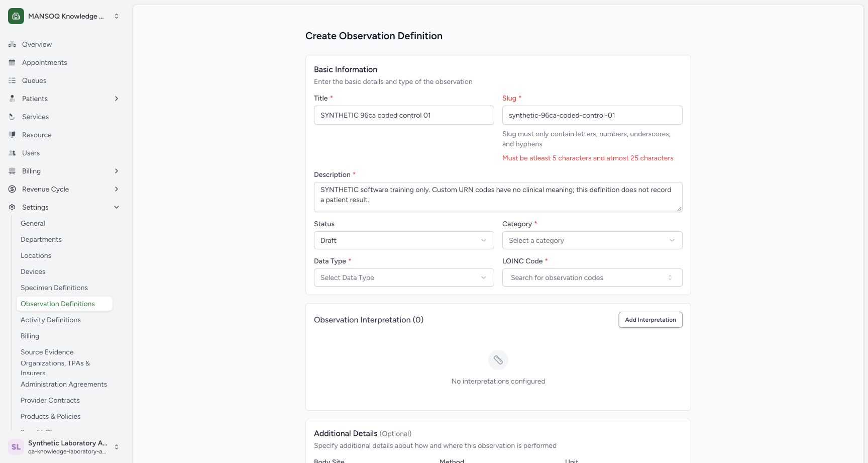Open Source Evidence page
The width and height of the screenshot is (868, 463).
coord(64,352)
